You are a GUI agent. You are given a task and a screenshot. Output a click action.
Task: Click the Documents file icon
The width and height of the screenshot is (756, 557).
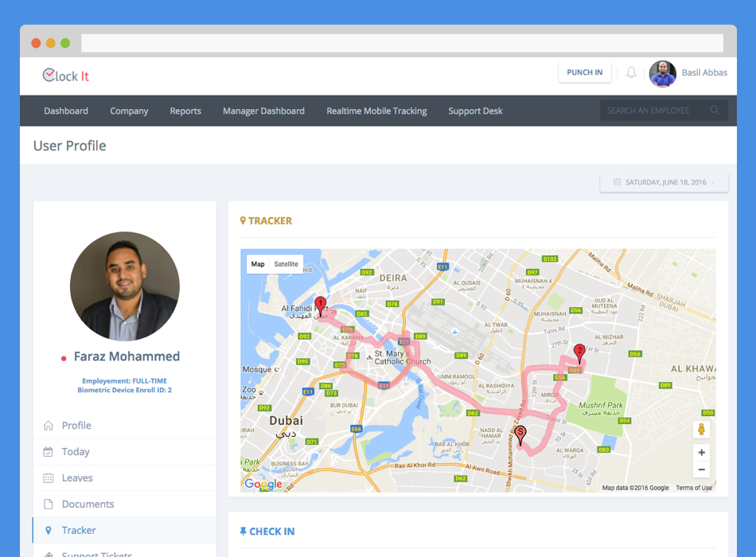(49, 504)
